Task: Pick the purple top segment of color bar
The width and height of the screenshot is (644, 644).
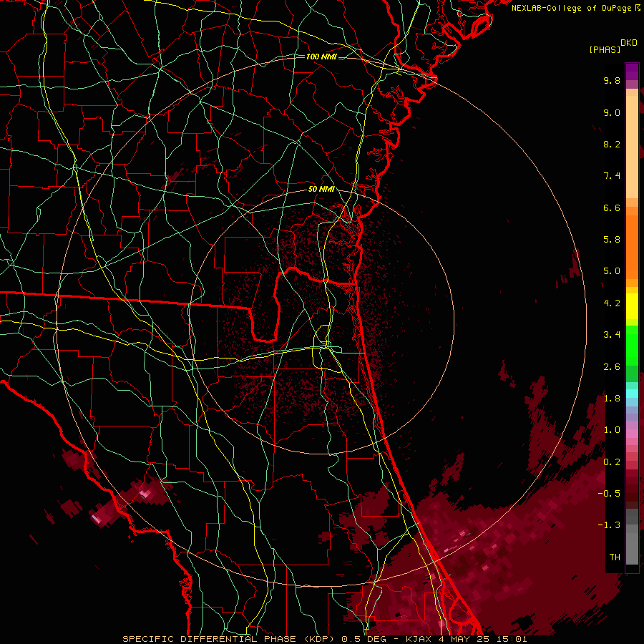Action: coord(632,72)
